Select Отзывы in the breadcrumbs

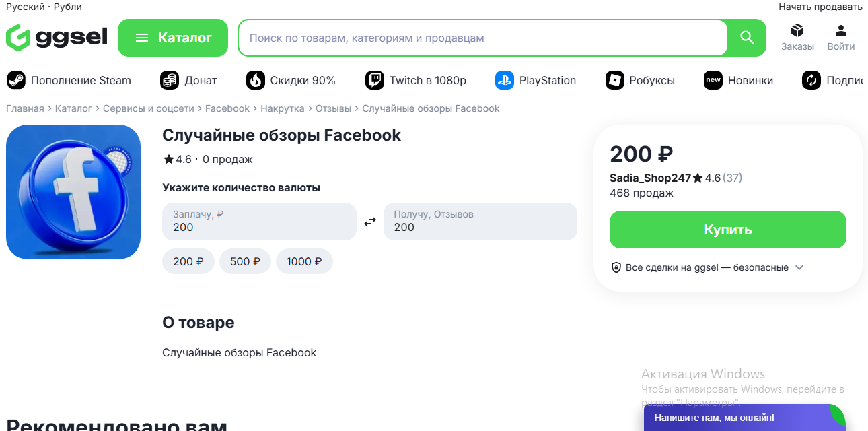coord(334,108)
